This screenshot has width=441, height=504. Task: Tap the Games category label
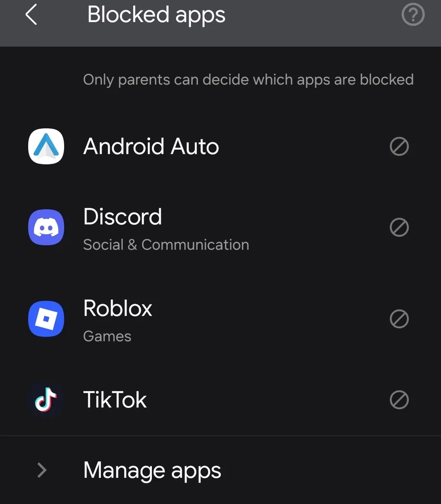(x=107, y=336)
